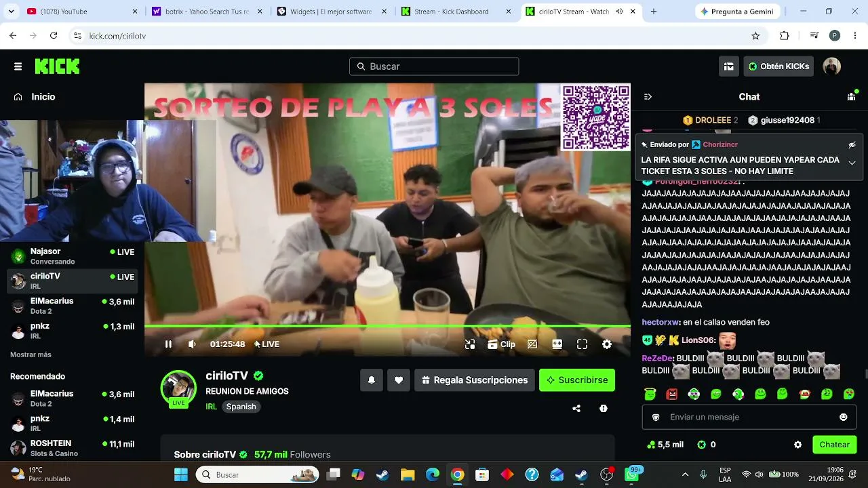The width and height of the screenshot is (868, 488).
Task: Expand the pinned message chevron
Action: pyautogui.click(x=852, y=163)
